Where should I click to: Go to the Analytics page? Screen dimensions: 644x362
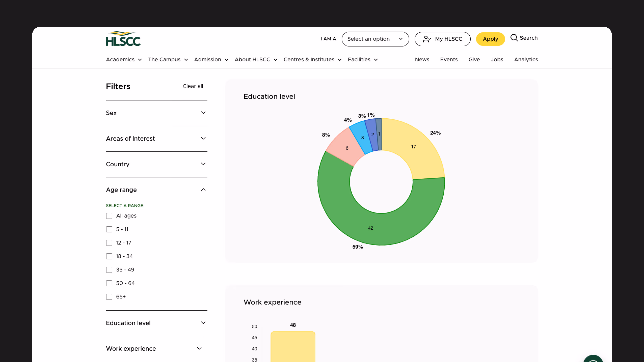pos(526,60)
